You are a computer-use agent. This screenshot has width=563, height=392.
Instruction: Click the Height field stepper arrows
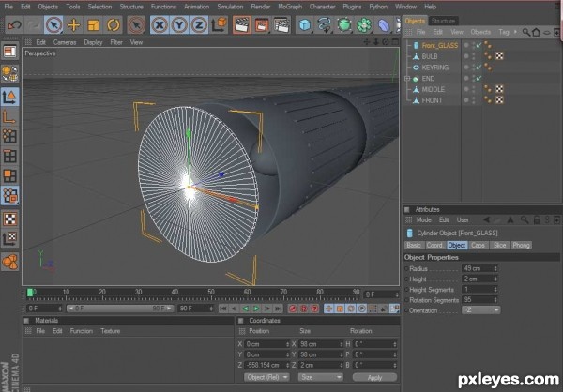coord(495,279)
